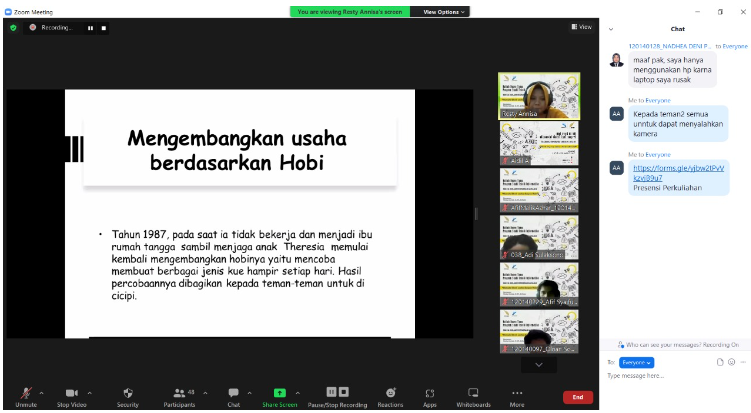Open the More options in toolbar

(517, 394)
